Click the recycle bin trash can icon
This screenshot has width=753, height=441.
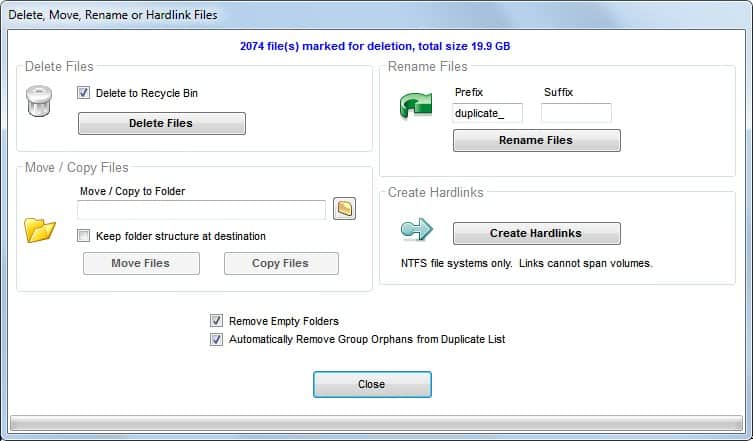(39, 101)
